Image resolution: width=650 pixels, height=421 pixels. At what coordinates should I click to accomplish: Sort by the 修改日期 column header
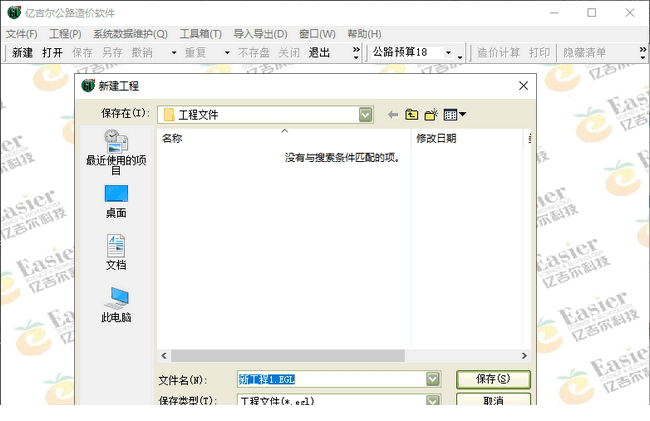pos(467,138)
